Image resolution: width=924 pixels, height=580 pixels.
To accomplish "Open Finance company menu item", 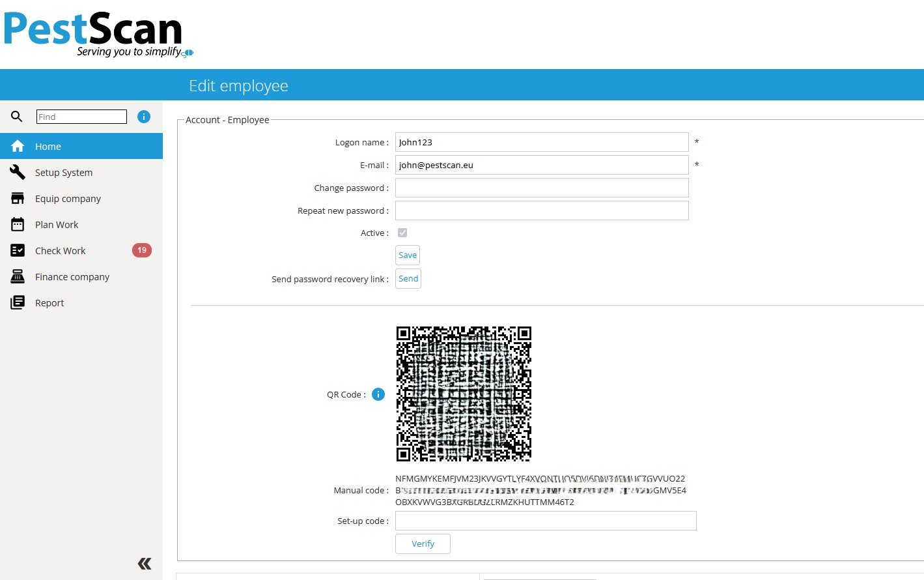I will [x=81, y=276].
